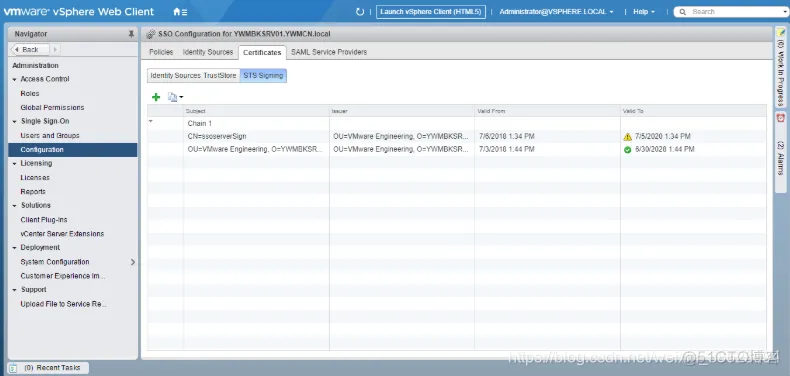Select the Chain 1 row
Viewport: 790px width, 376px height.
pos(456,123)
